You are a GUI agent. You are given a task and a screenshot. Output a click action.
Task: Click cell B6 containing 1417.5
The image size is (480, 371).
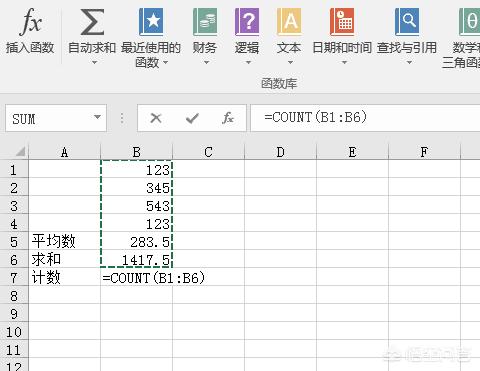coord(136,260)
